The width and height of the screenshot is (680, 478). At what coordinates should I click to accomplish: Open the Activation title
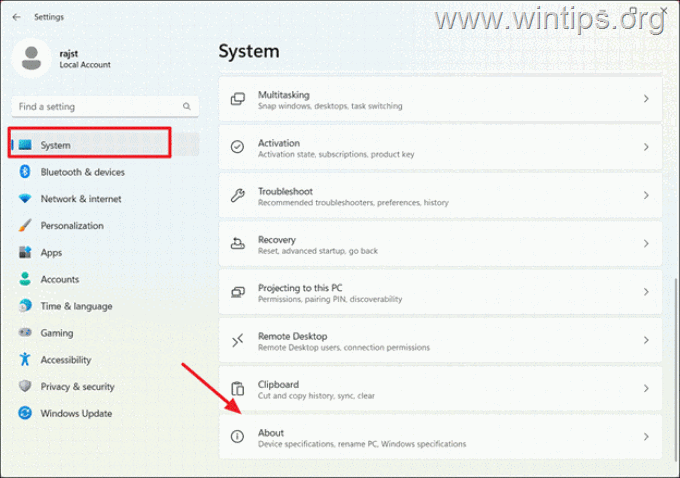pyautogui.click(x=278, y=143)
